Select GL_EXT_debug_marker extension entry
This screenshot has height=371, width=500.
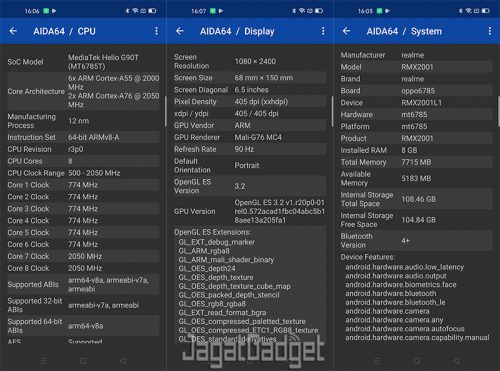[217, 242]
